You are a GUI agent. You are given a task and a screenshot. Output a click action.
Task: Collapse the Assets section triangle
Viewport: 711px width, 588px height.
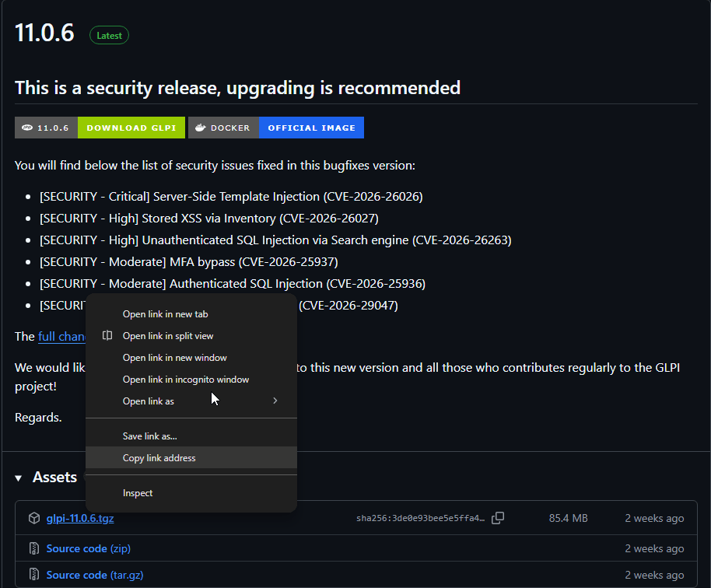(19, 478)
